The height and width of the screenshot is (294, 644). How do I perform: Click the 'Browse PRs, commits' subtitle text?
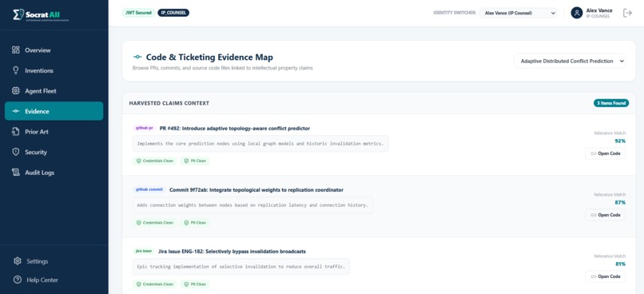coord(223,68)
